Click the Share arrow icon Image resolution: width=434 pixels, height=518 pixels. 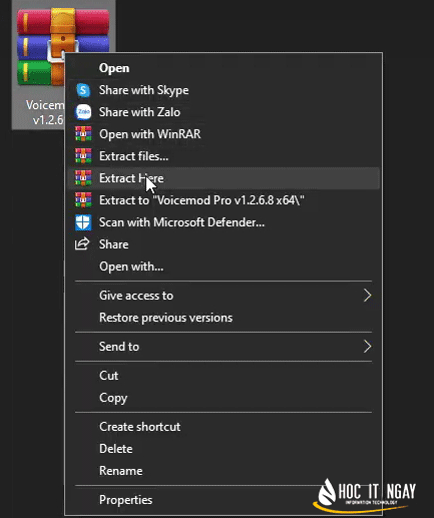click(82, 244)
